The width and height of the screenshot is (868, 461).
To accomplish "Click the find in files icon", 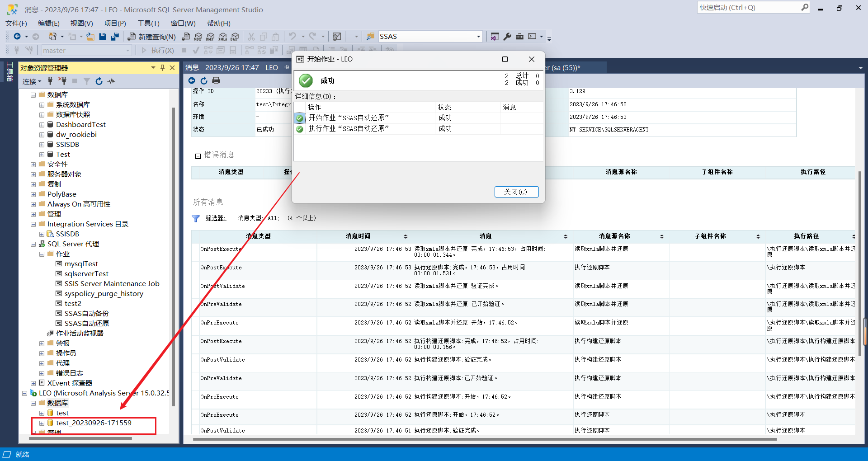I will pyautogui.click(x=370, y=37).
